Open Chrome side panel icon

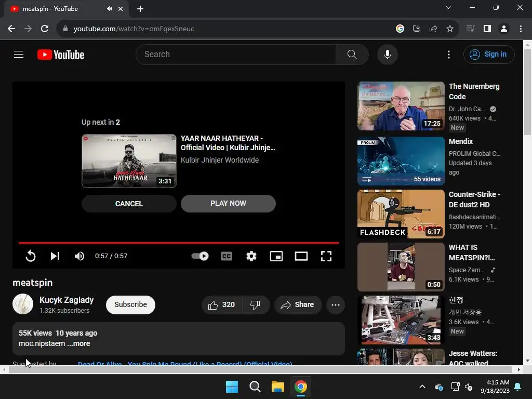pos(487,29)
